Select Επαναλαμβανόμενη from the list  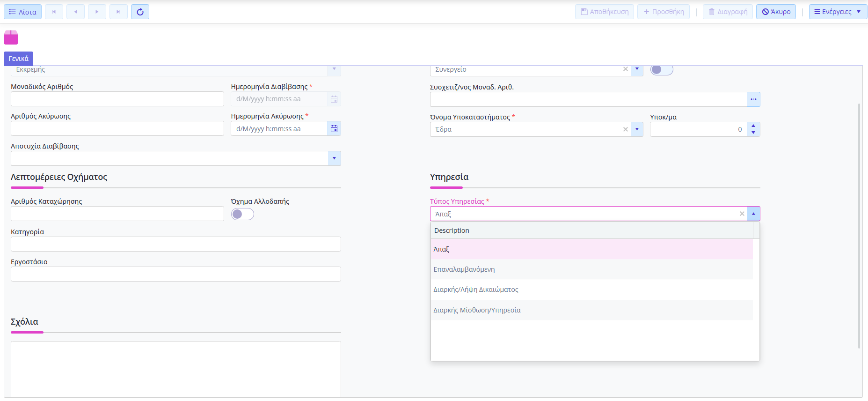pos(464,269)
